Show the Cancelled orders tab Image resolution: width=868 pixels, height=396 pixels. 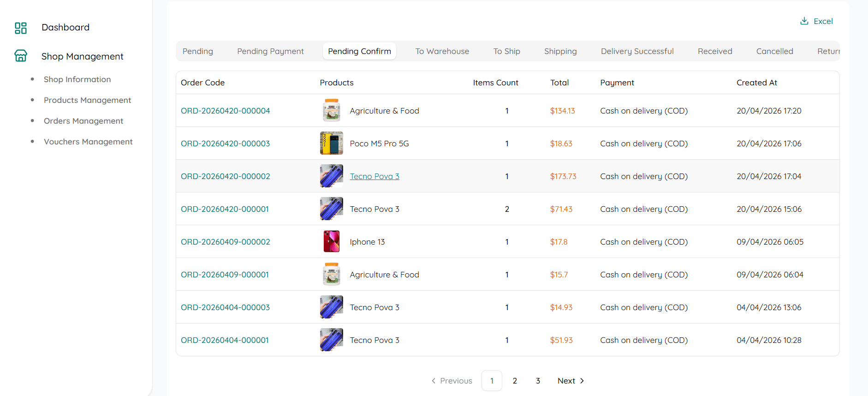(774, 51)
